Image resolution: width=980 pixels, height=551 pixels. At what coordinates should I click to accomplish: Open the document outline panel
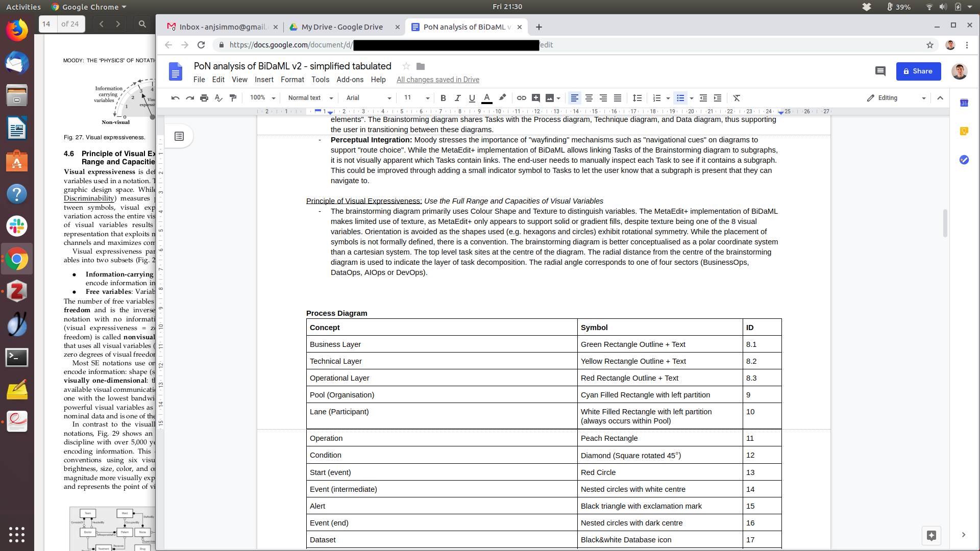pos(179,136)
